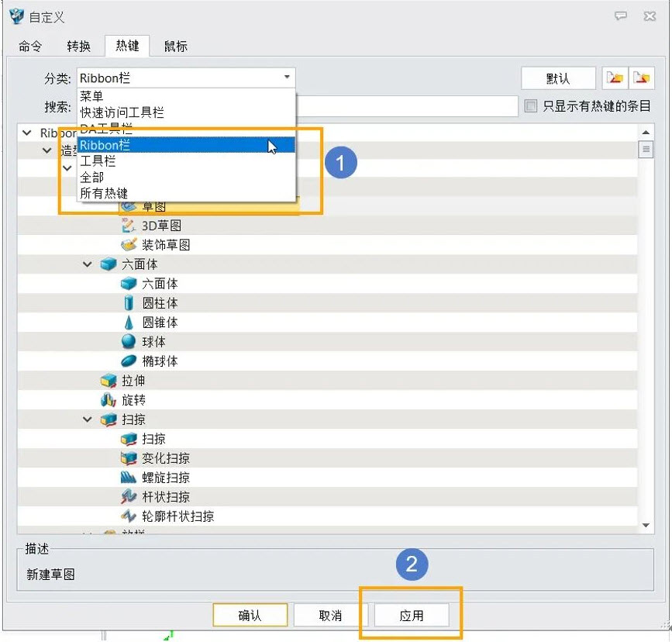Switch to the 命令 tab
The height and width of the screenshot is (642, 672).
30,47
